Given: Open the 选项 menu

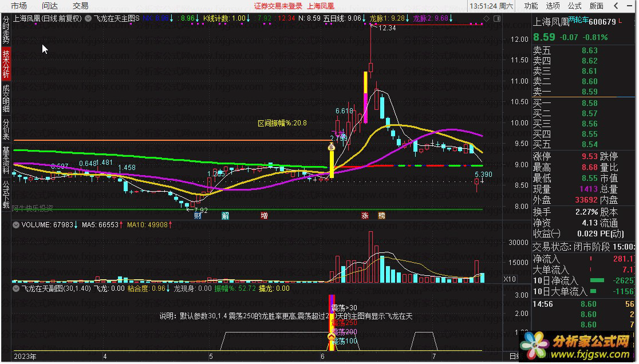Looking at the screenshot, I should [x=553, y=6].
